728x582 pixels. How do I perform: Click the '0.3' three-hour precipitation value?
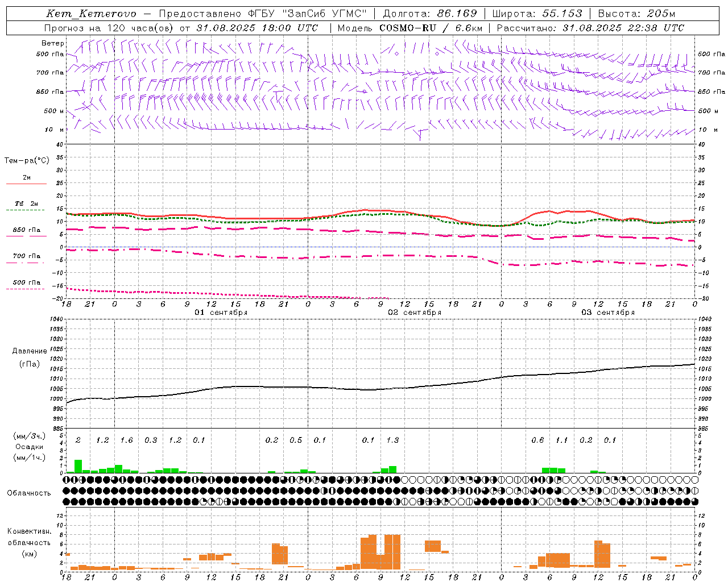pos(151,440)
